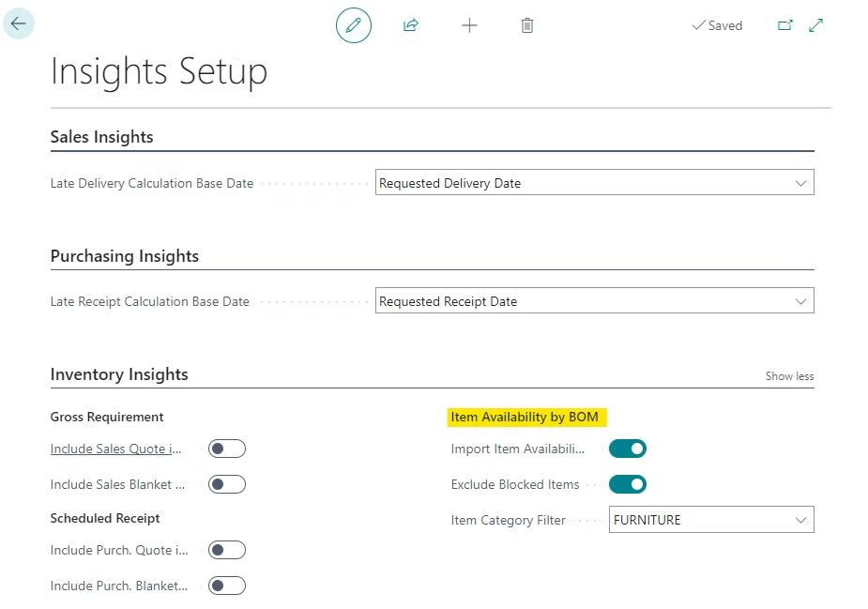Collapse the Sales Insights section header
This screenshot has width=868, height=609.
(x=102, y=137)
